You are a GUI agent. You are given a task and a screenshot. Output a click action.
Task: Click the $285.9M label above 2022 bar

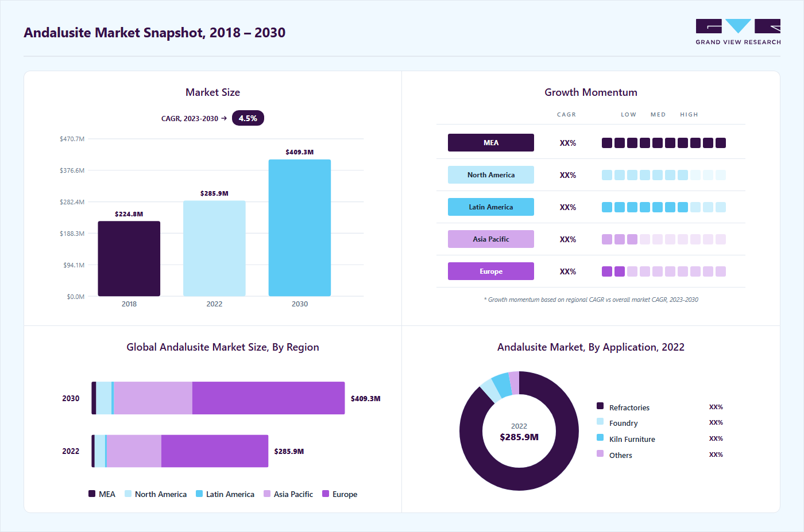pos(214,193)
